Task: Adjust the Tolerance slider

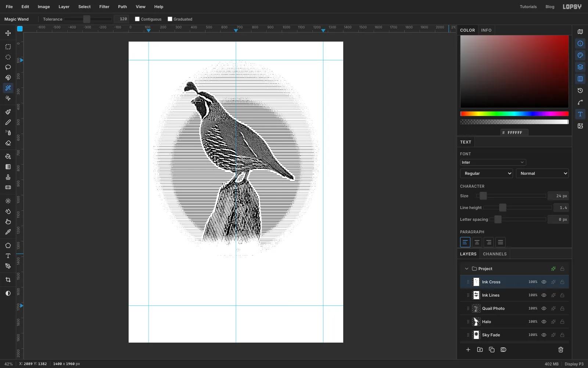Action: pyautogui.click(x=88, y=19)
